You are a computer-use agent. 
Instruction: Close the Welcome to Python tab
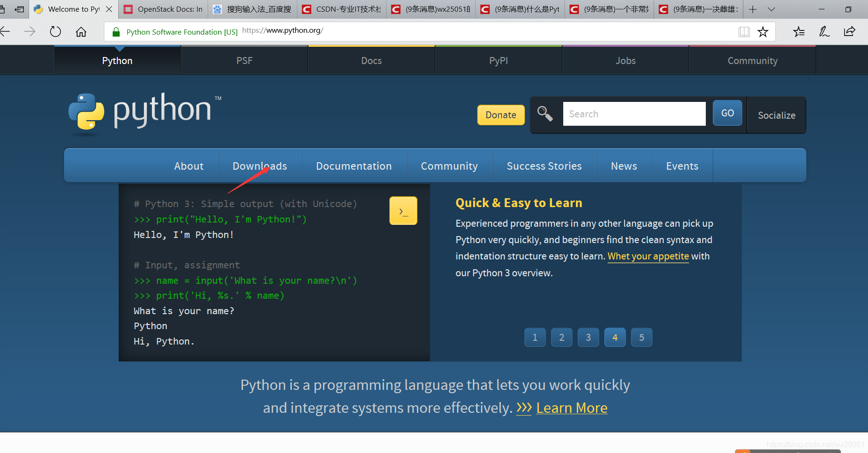tap(109, 9)
